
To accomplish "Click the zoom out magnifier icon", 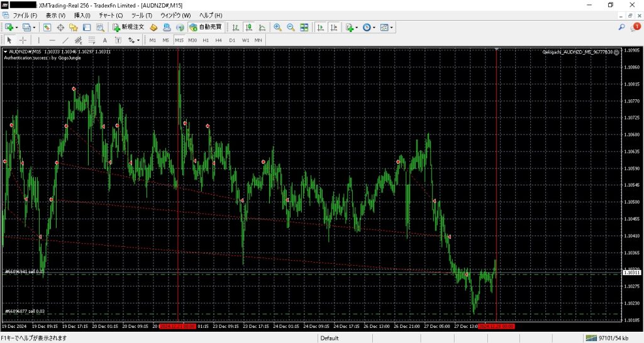I will (x=291, y=27).
